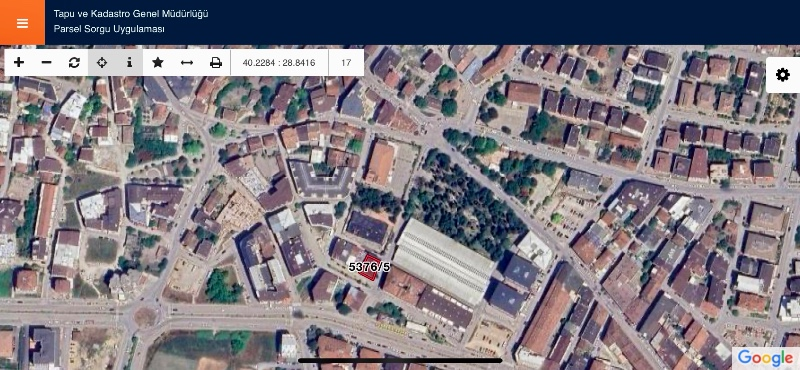Print the map with the printer icon
Viewport: 800px width, 370px height.
(216, 63)
